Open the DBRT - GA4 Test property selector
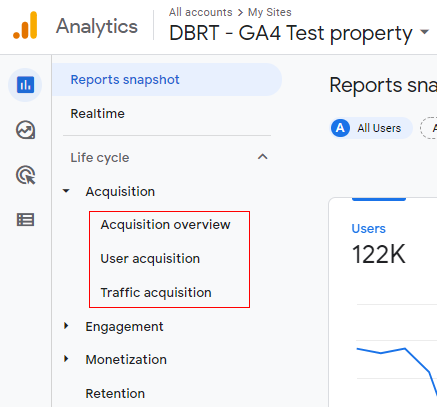 (299, 33)
